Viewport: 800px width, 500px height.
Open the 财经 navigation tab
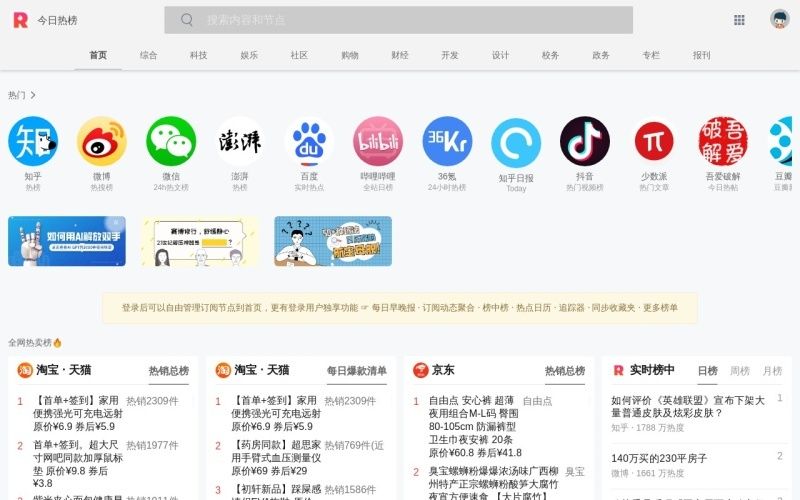tap(399, 55)
